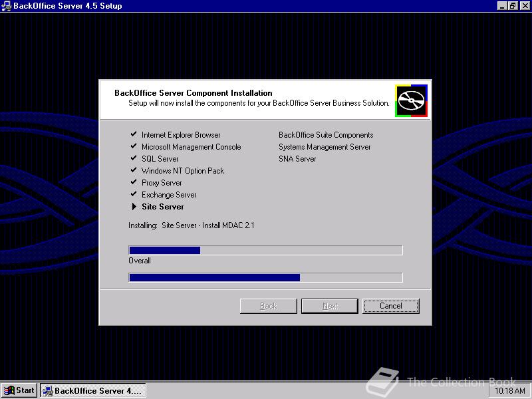This screenshot has height=399, width=532.
Task: Click the checkmark beside Windows NT Option Pack
Action: 134,170
